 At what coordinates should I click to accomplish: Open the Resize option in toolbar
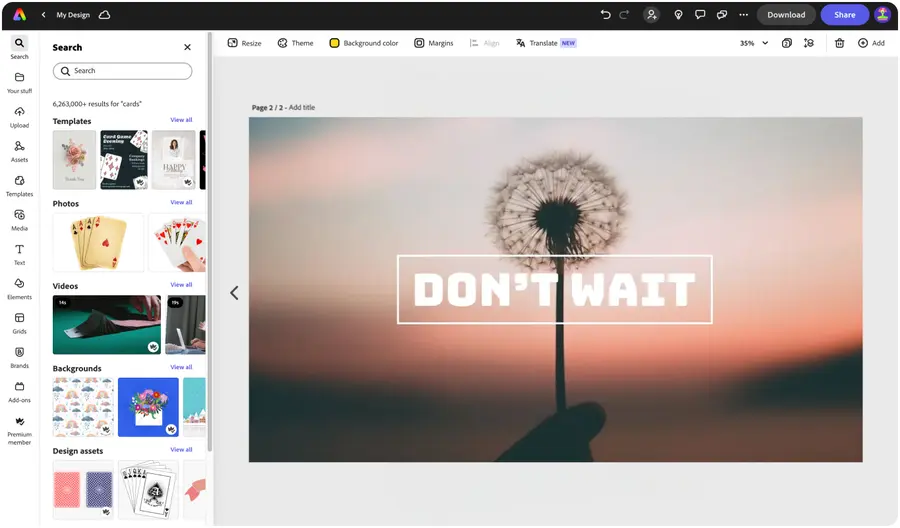244,43
